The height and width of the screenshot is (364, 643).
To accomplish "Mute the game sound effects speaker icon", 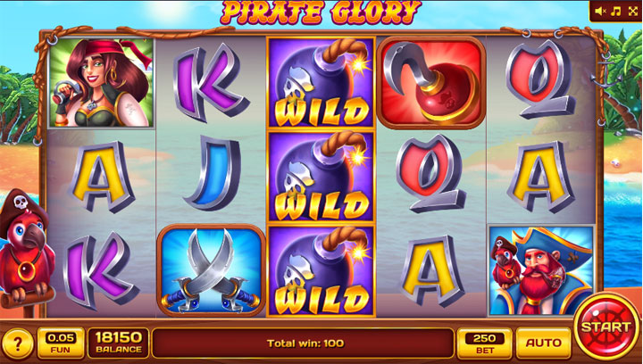I will pyautogui.click(x=601, y=11).
